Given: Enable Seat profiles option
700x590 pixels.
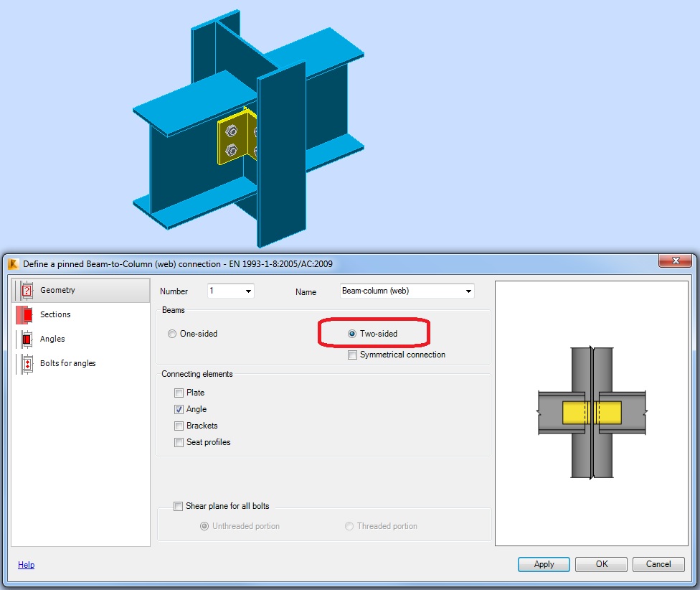Looking at the screenshot, I should tap(178, 442).
